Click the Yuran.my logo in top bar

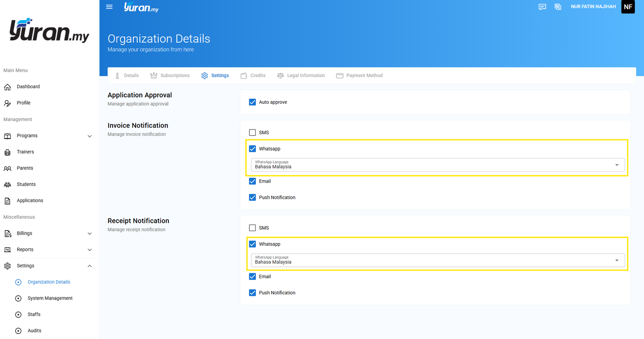coord(141,7)
